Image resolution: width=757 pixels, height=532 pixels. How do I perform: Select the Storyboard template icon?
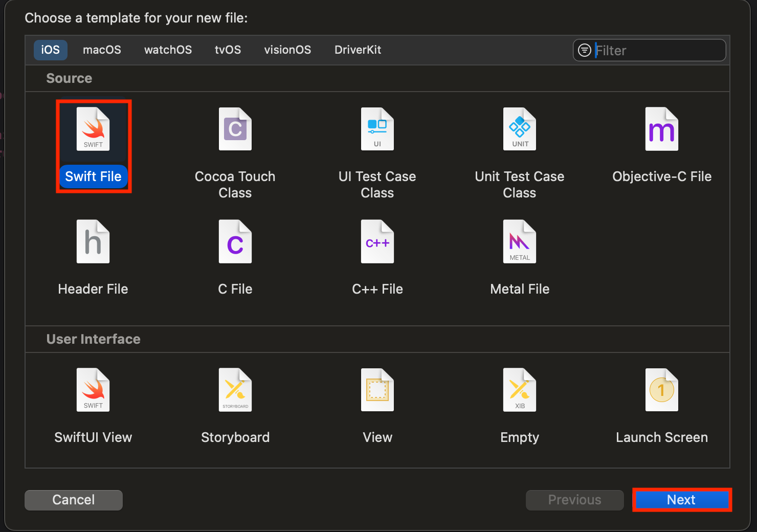pos(235,390)
